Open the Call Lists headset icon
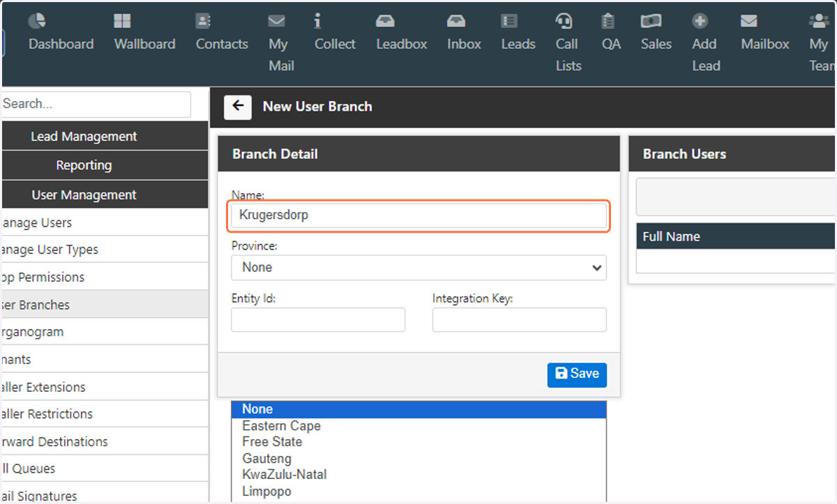This screenshot has width=837, height=504. (564, 21)
